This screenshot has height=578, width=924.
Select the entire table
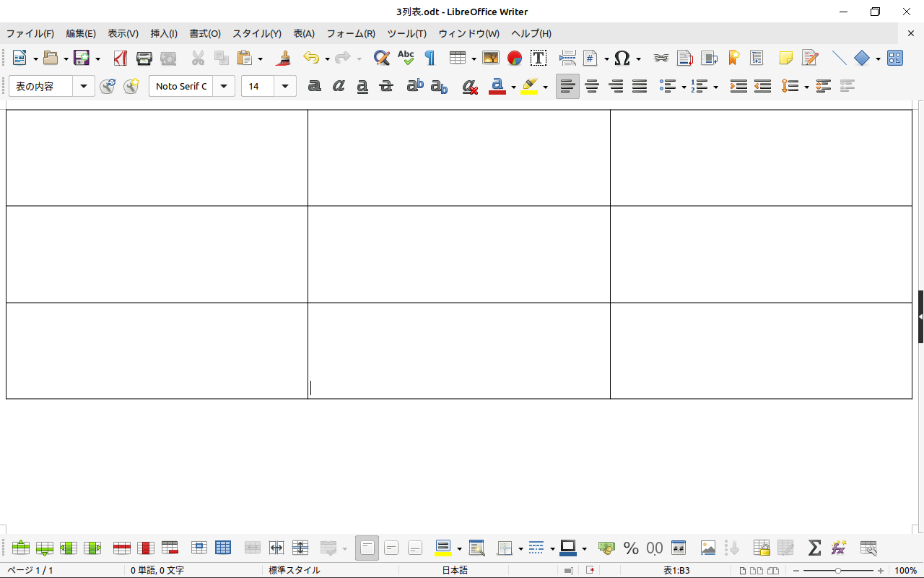(x=223, y=548)
